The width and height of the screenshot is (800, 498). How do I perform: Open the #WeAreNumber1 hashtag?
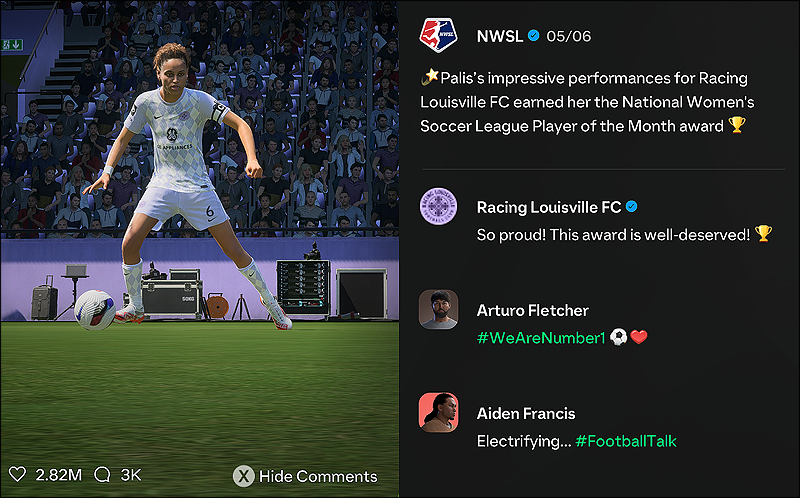tap(541, 338)
